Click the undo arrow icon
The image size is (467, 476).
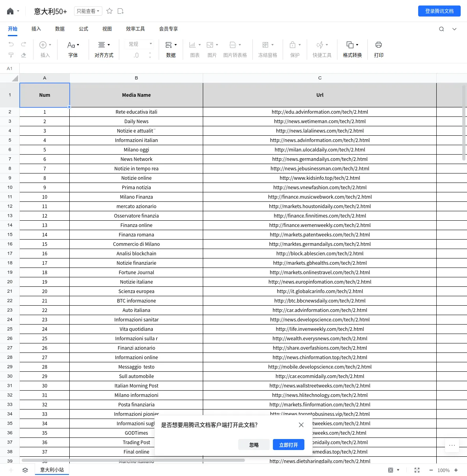click(11, 44)
